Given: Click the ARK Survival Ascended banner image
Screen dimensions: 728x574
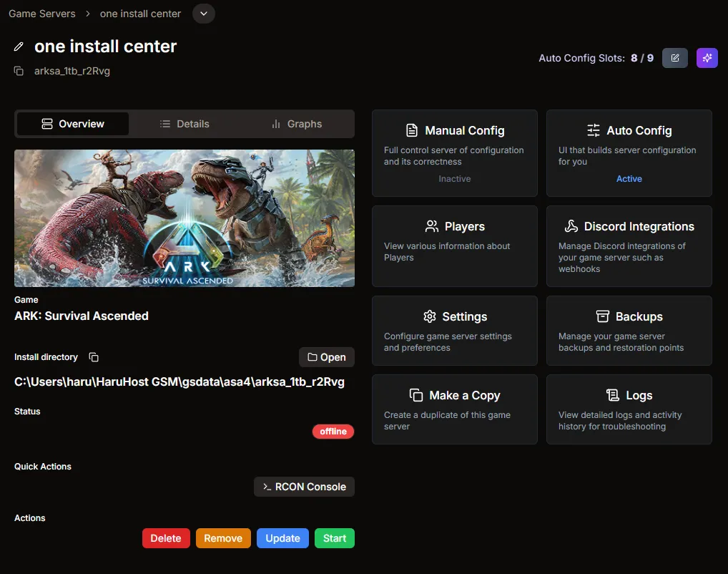Looking at the screenshot, I should click(184, 218).
